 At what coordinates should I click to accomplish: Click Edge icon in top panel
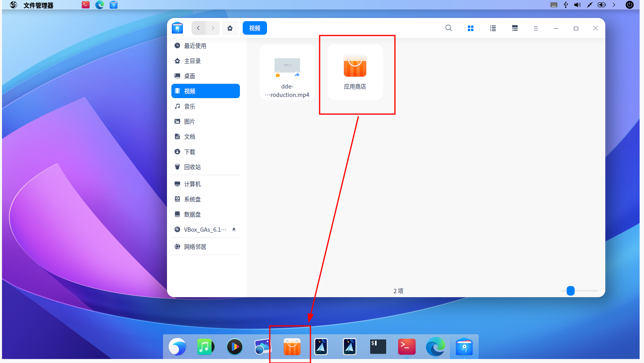tap(100, 5)
